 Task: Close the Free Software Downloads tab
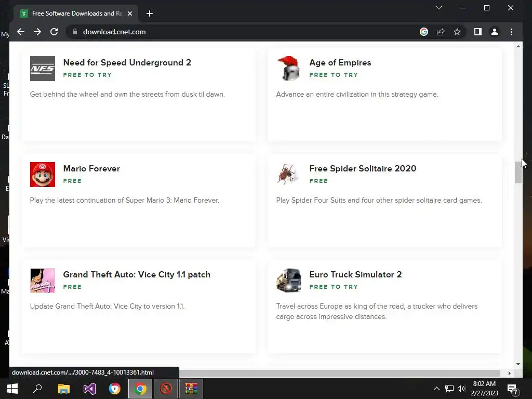129,14
